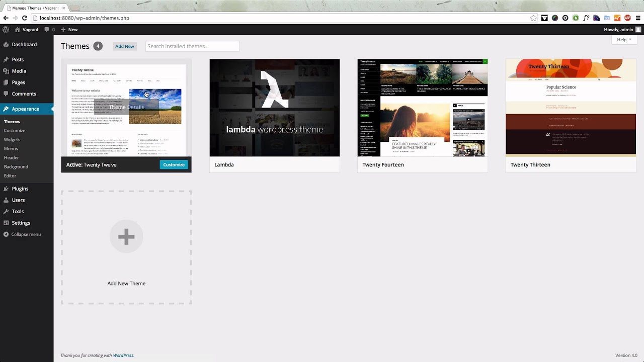This screenshot has width=644, height=362.
Task: Click the Add New themes button
Action: point(124,46)
